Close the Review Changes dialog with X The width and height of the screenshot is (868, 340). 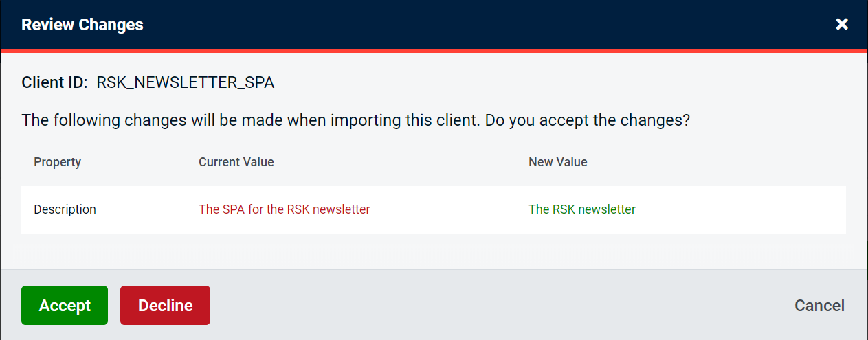point(842,25)
